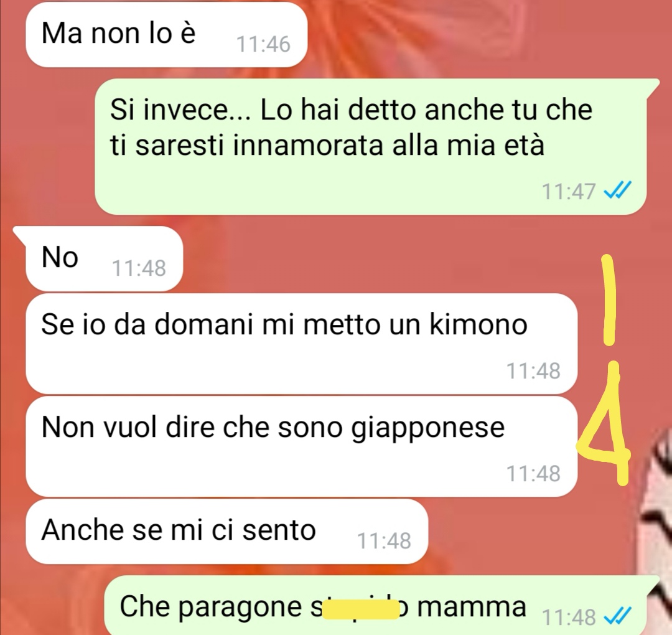Select the 'Che paragone ... mamma' message
Image resolution: width=672 pixels, height=635 pixels.
pyautogui.click(x=381, y=605)
